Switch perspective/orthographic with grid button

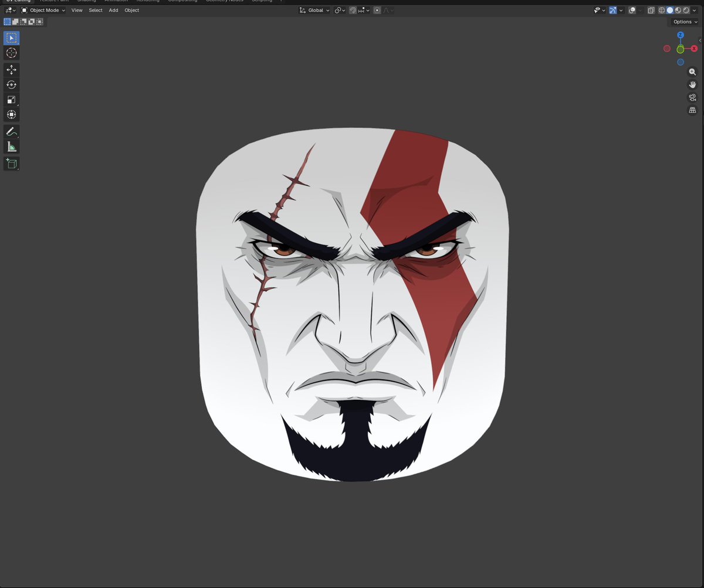692,110
